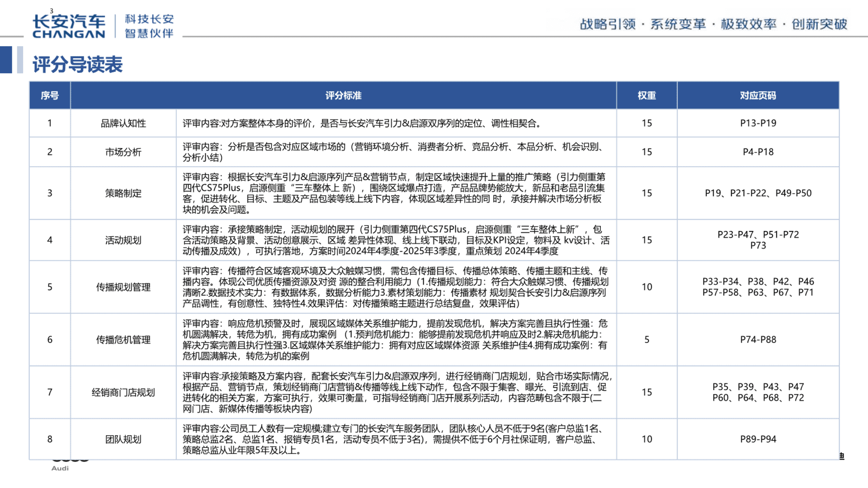The image size is (868, 488).
Task: Select the 策略制定 cell
Action: pyautogui.click(x=123, y=193)
